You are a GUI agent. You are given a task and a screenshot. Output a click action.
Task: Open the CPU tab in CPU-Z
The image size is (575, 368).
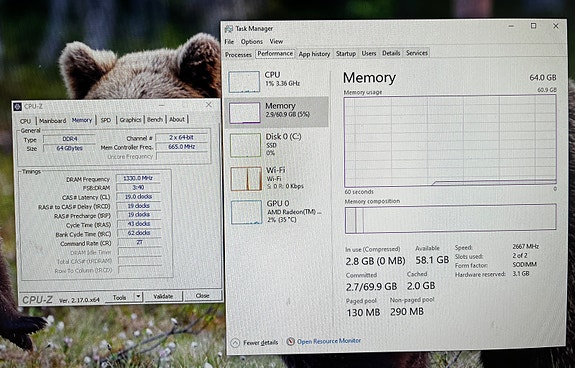25,121
